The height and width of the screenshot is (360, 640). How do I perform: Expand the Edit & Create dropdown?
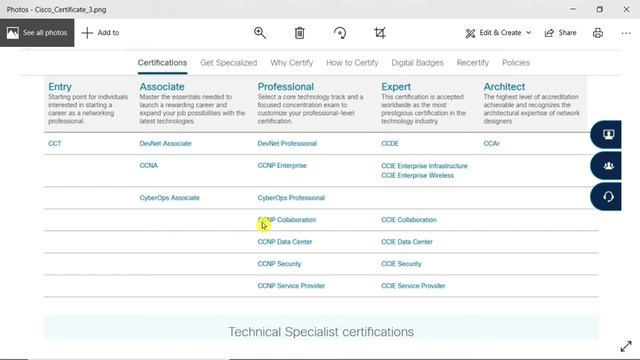[x=498, y=33]
